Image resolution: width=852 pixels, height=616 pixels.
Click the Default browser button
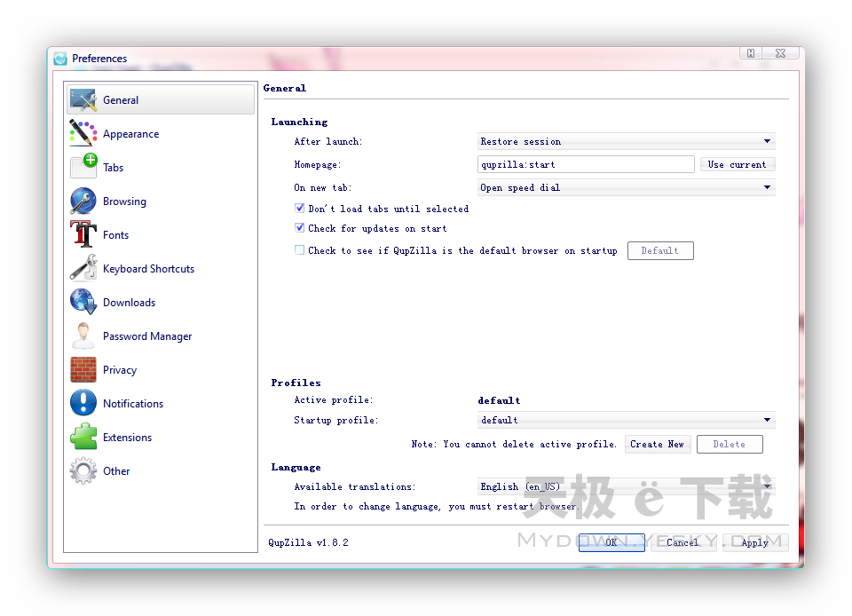pos(660,250)
